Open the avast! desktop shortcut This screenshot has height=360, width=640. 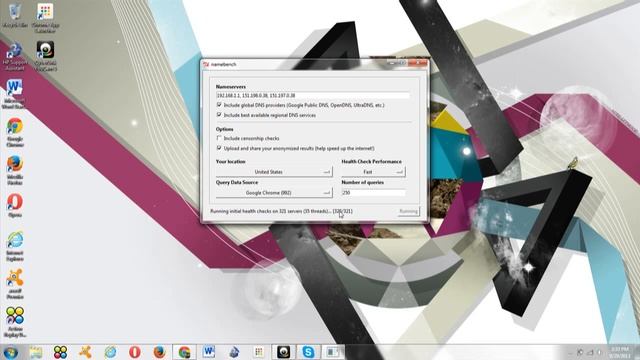(15, 284)
